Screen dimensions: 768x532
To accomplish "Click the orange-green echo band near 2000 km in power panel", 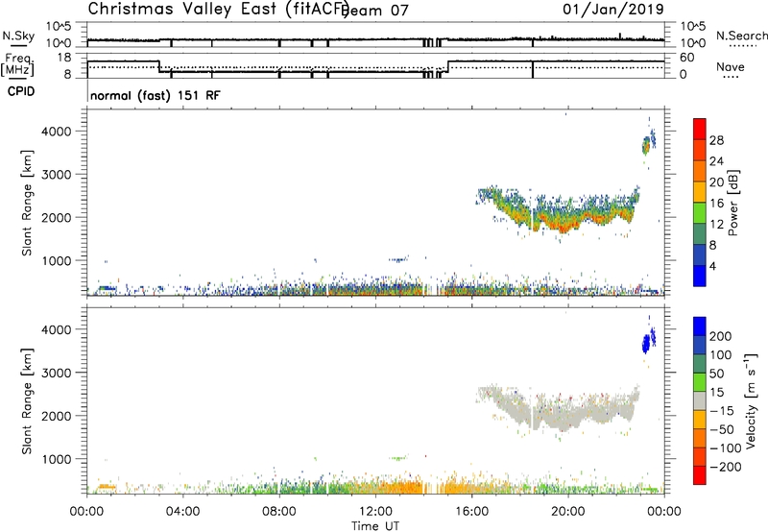I will coord(559,211).
